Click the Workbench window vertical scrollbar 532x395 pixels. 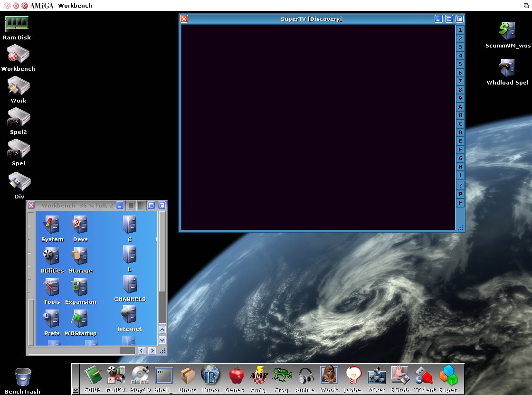pos(162,268)
